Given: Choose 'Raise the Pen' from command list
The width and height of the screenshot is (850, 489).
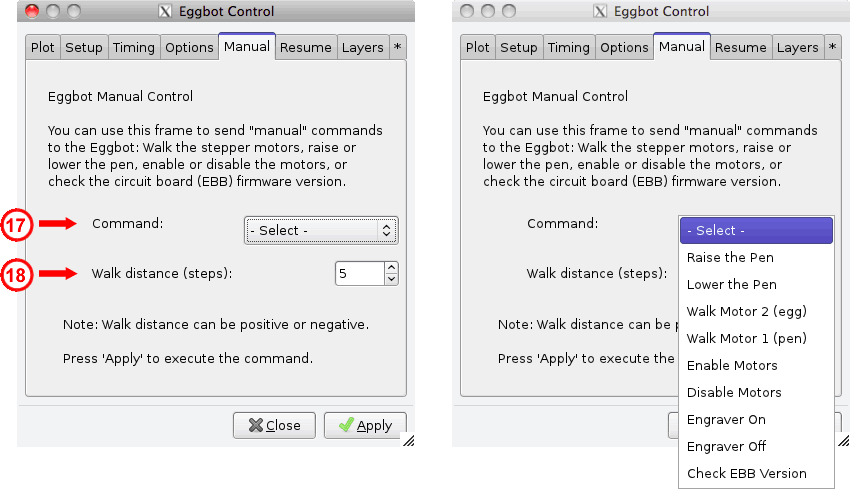Looking at the screenshot, I should (x=730, y=257).
